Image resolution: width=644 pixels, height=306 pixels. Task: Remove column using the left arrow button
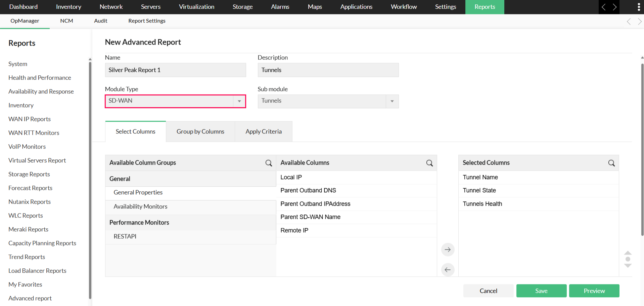(448, 270)
